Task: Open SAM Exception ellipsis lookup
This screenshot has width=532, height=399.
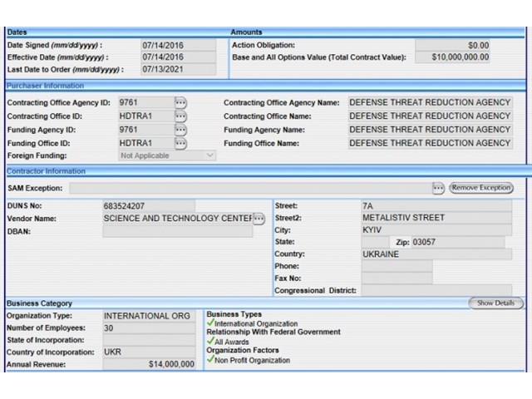Action: [438, 188]
